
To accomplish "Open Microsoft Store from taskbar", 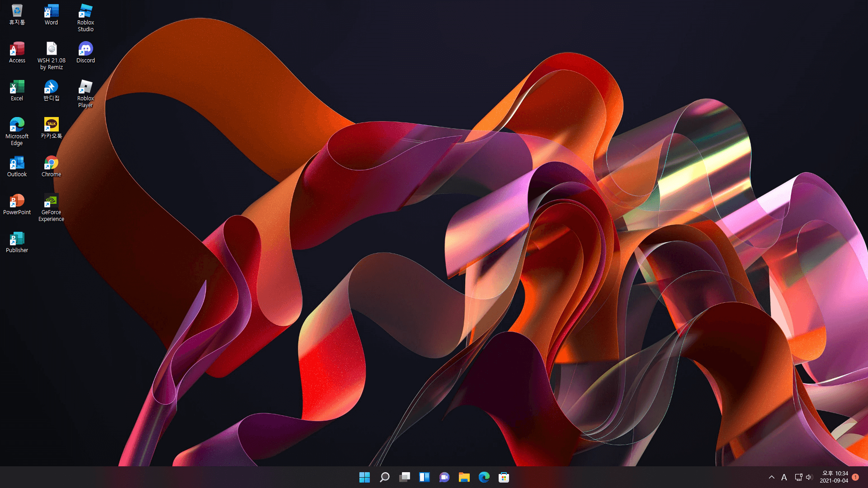I will pyautogui.click(x=504, y=477).
